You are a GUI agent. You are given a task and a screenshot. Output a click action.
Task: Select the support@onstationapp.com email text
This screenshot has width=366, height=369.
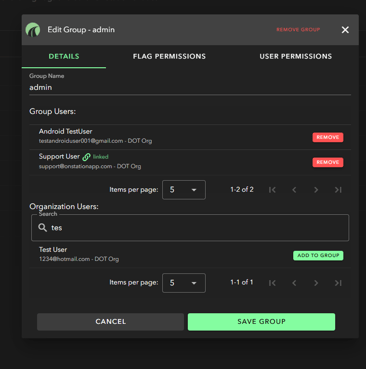tap(75, 166)
